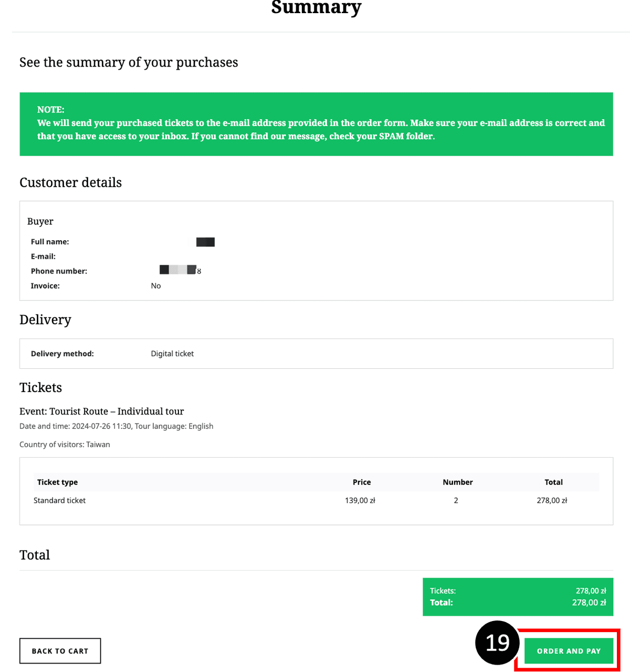The height and width of the screenshot is (672, 630).
Task: Click the Summary page heading
Action: coord(316,7)
